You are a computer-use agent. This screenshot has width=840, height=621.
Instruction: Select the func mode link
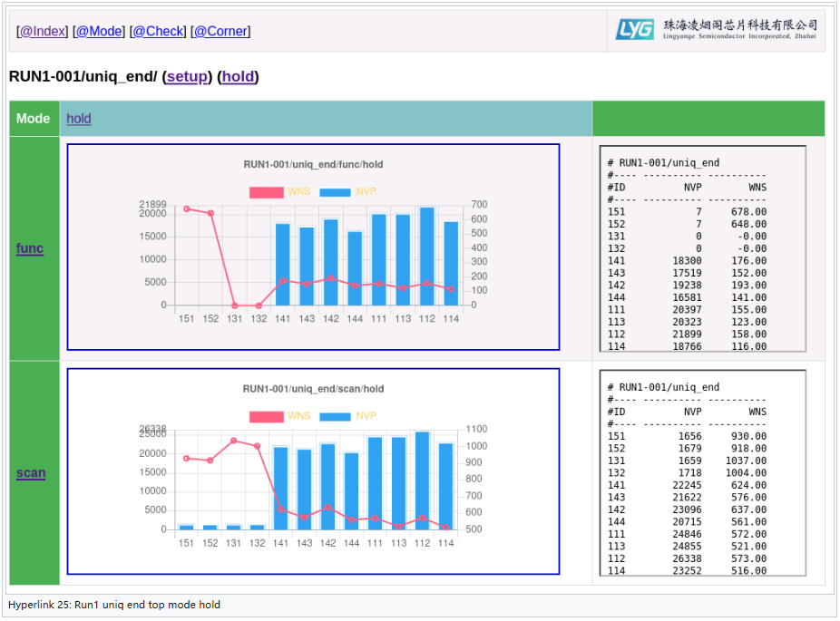point(30,248)
